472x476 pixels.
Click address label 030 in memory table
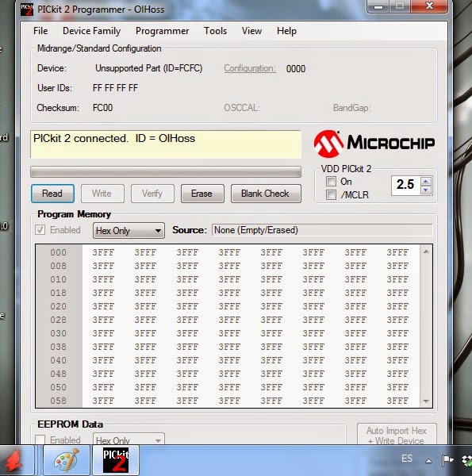(58, 333)
